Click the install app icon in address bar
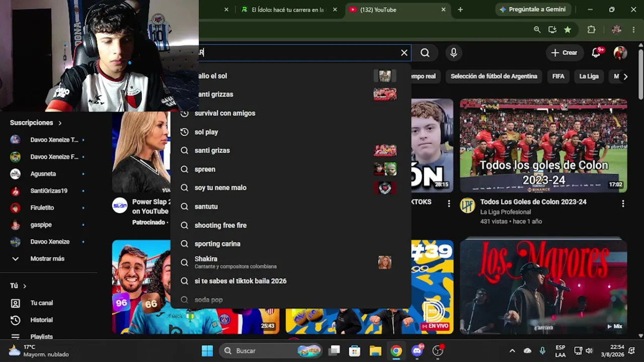644x362 pixels. click(552, 30)
